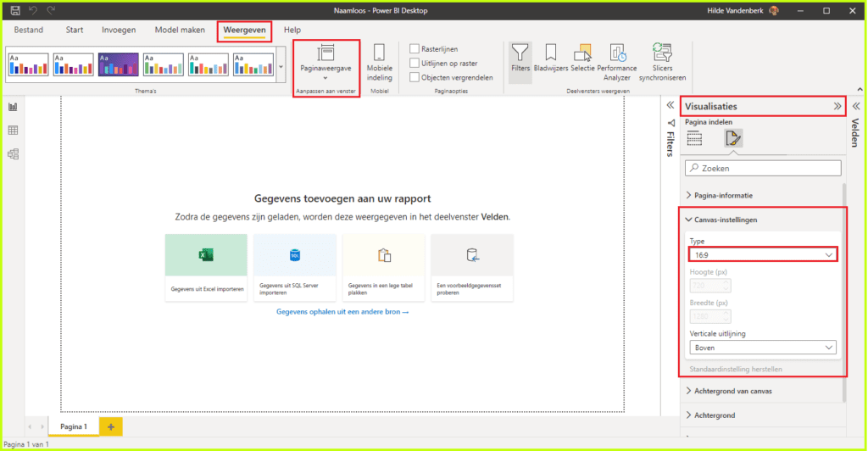The height and width of the screenshot is (451, 868).
Task: Click Gegevens ophalen uit een andere bron link
Action: coord(342,312)
